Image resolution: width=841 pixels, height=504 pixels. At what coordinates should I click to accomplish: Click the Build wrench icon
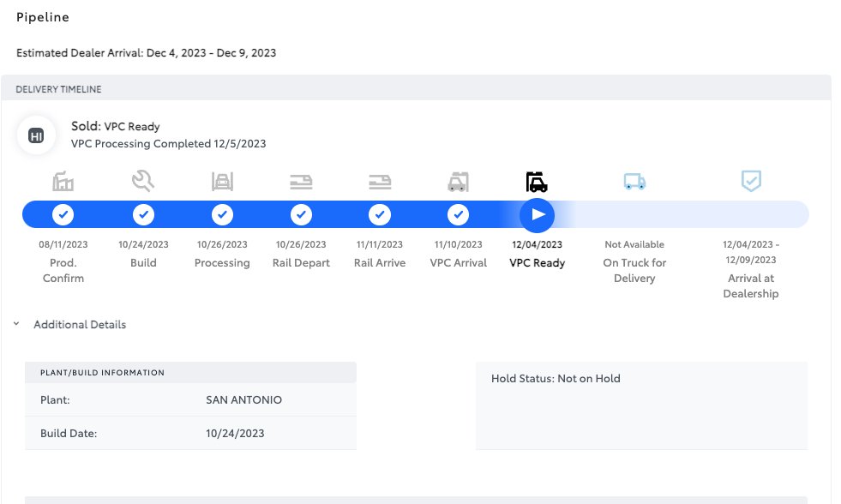coord(143,181)
